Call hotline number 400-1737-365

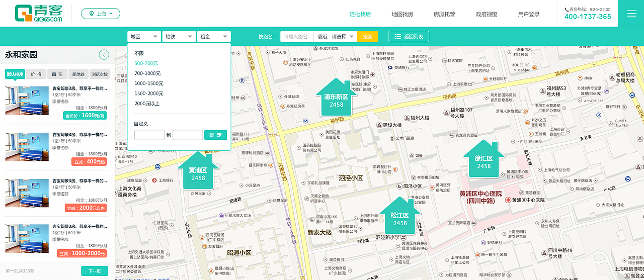(588, 17)
